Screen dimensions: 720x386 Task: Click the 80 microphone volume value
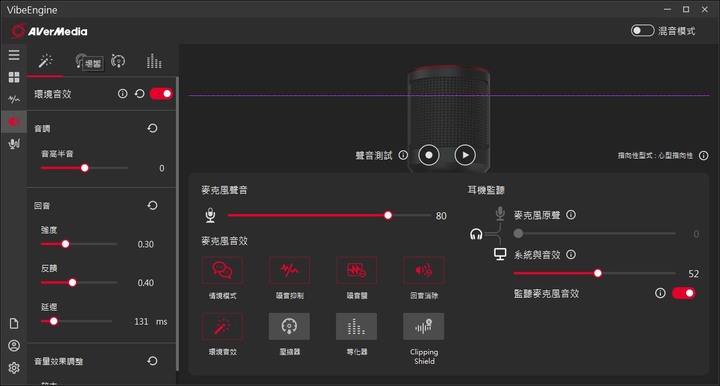pos(441,216)
